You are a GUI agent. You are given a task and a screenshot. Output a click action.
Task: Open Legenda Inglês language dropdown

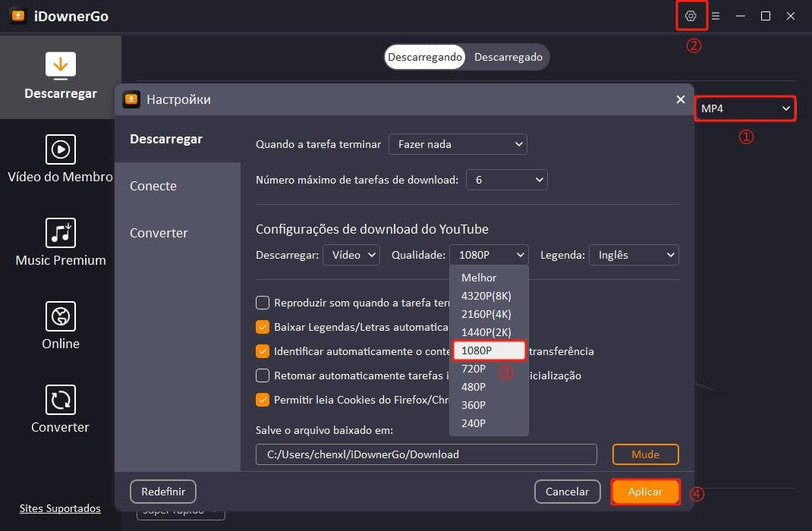[634, 255]
